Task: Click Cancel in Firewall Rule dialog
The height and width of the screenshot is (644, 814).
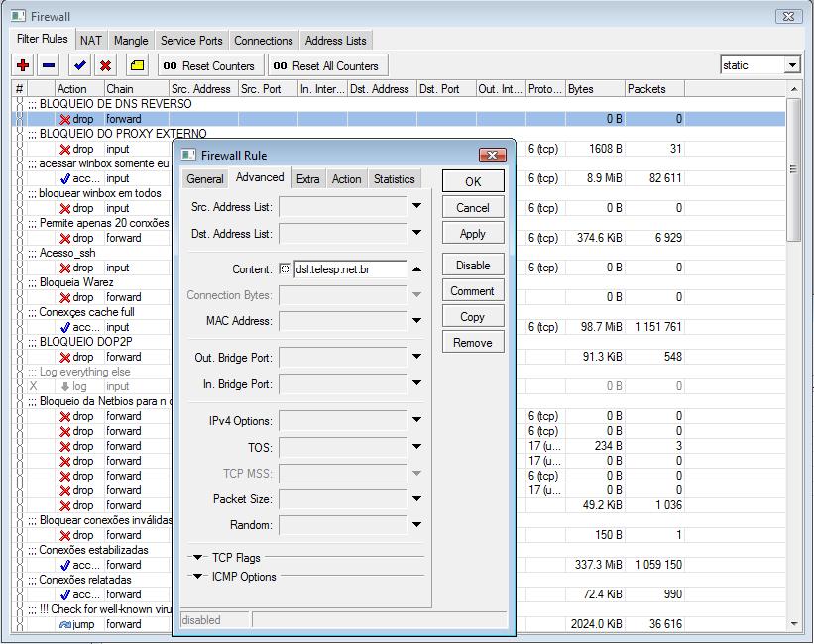Action: (x=473, y=208)
